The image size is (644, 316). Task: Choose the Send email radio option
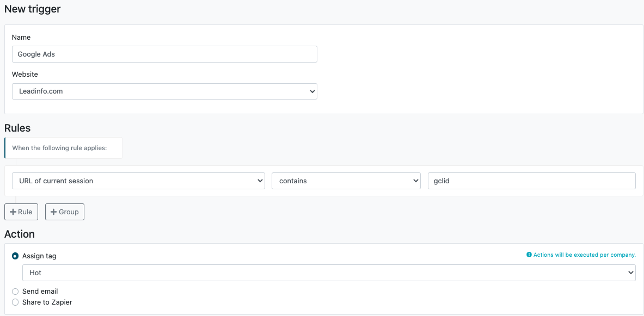(15, 292)
